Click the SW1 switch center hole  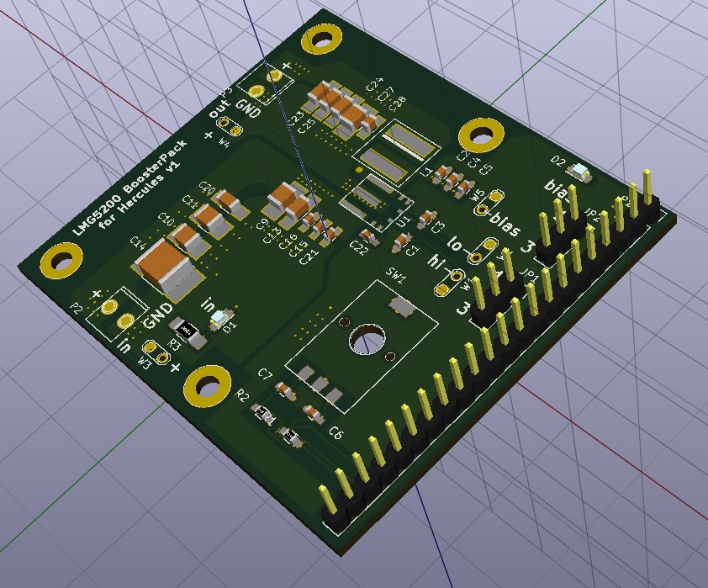pyautogui.click(x=369, y=339)
